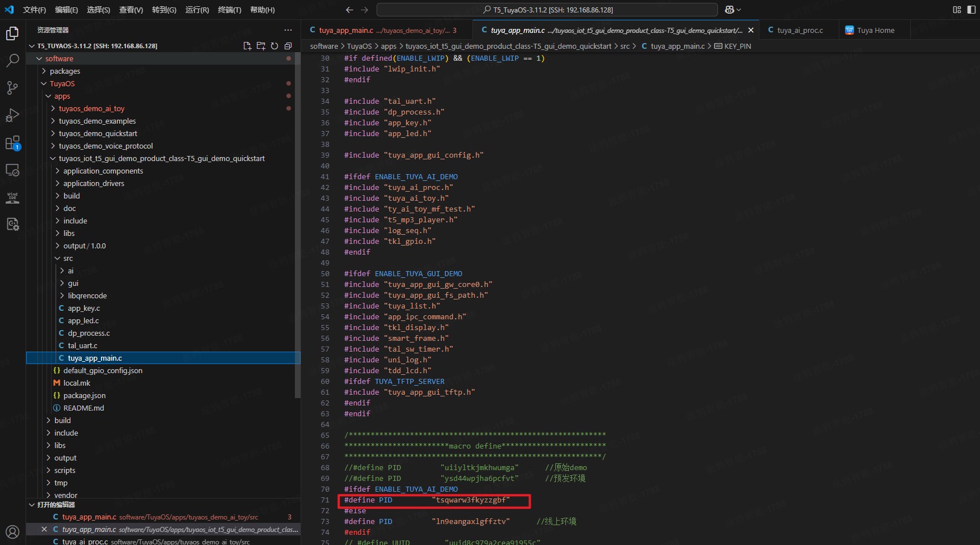Expand the tuyaos_demo_ai_toy folder
This screenshot has width=980, height=545.
click(91, 108)
